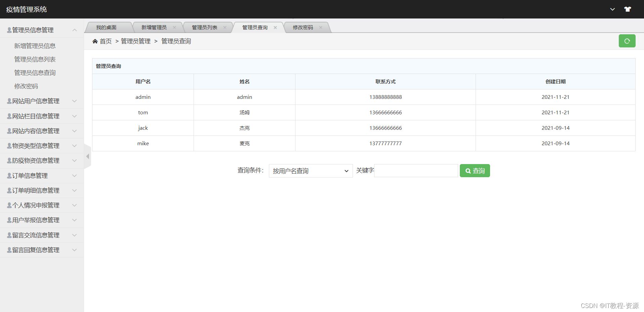Viewport: 644px width, 312px height.
Task: Select the 管理员查询 tab
Action: tap(255, 28)
